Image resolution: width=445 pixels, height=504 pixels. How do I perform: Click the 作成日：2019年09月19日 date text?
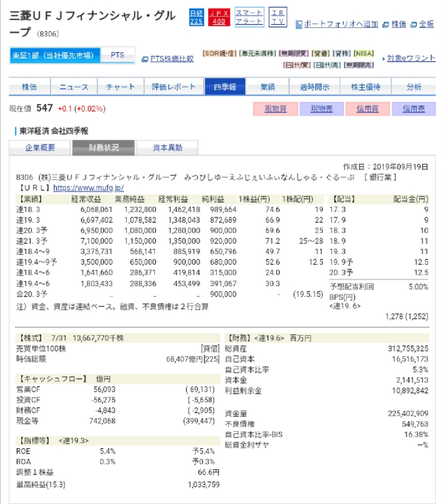pyautogui.click(x=386, y=167)
